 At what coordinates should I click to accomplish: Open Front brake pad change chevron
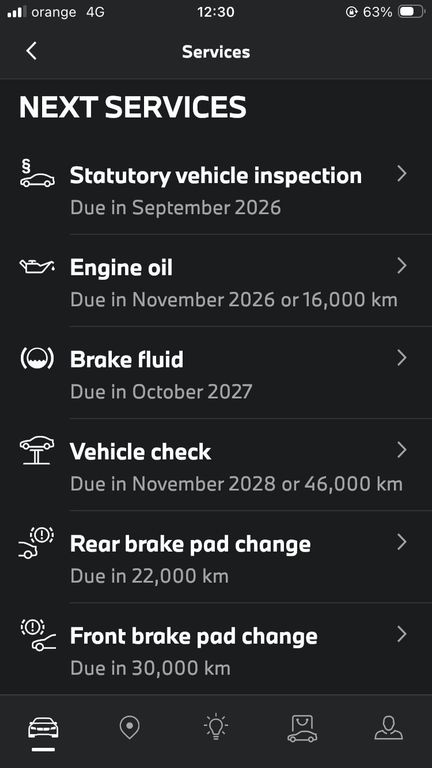click(x=402, y=634)
